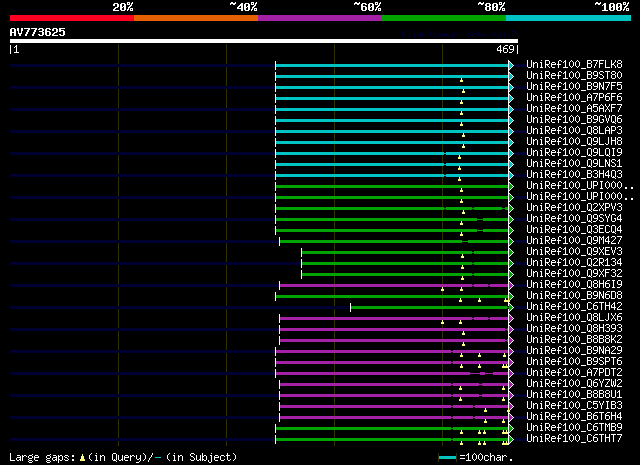640x465 pixels.
Task: Click the white start tick on the Q9XEV3 row
Action: point(302,252)
